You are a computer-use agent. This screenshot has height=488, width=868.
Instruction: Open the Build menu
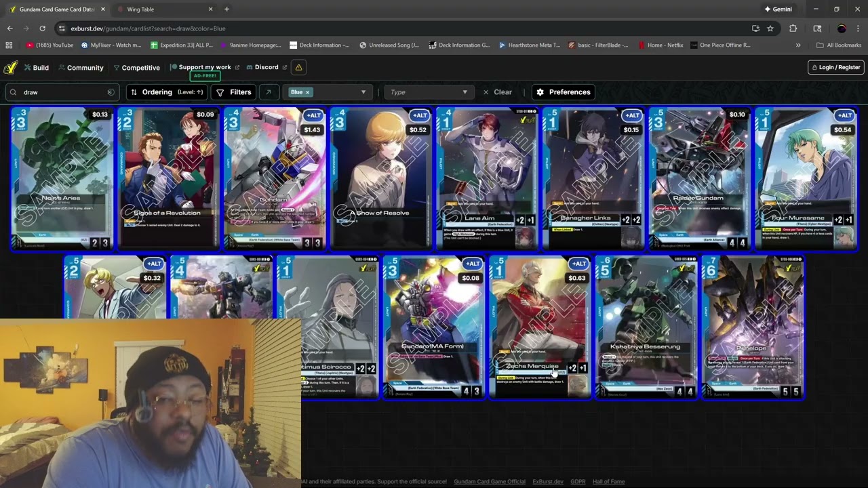(37, 68)
